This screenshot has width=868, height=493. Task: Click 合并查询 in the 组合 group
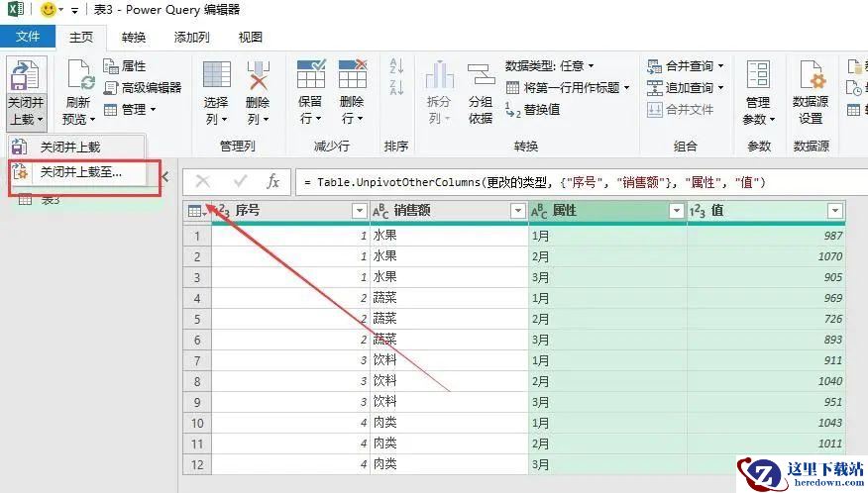pos(686,66)
